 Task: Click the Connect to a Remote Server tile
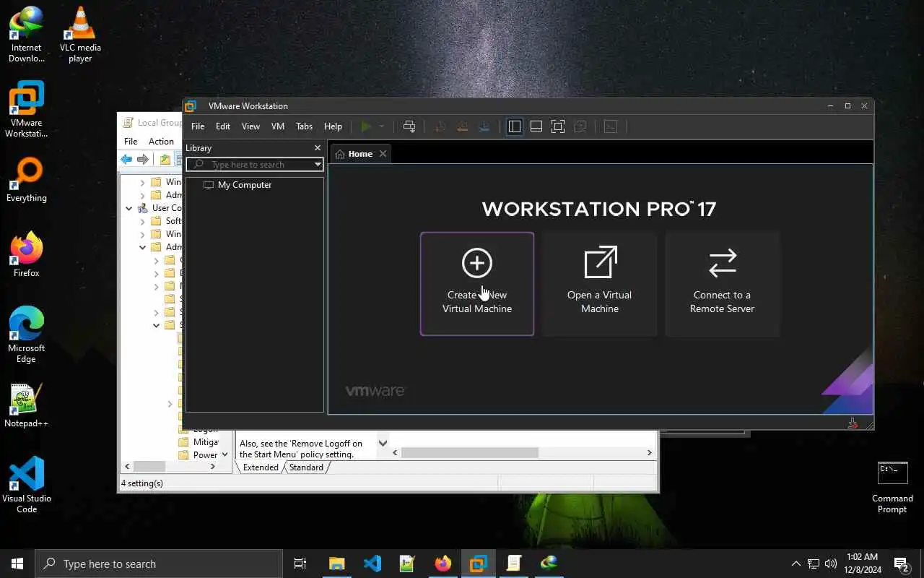click(x=722, y=284)
